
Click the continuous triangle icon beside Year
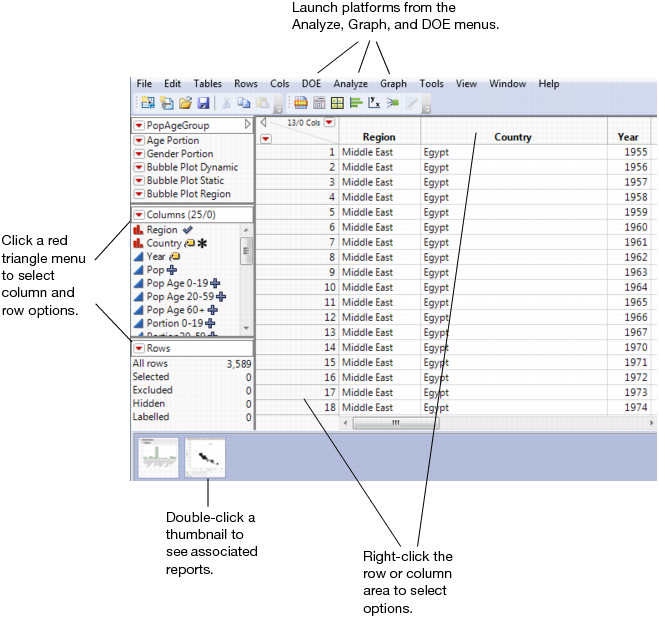tap(138, 256)
